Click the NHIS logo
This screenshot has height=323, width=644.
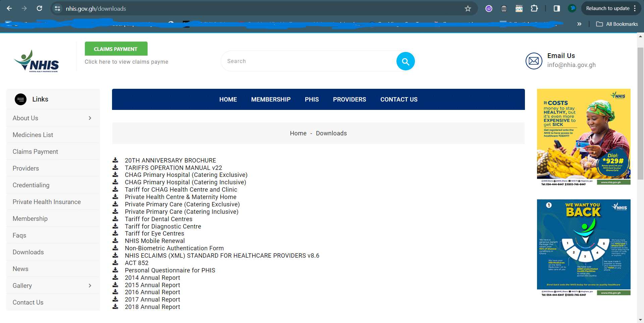37,61
